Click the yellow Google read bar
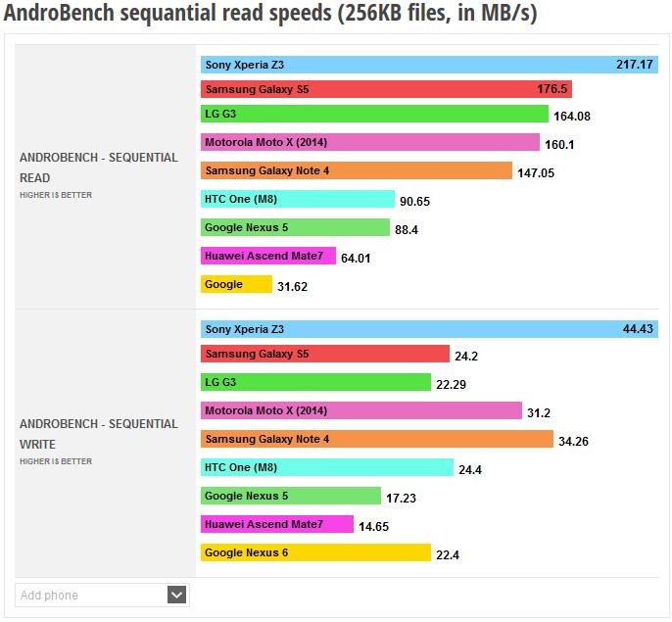672x622 pixels. tap(236, 284)
